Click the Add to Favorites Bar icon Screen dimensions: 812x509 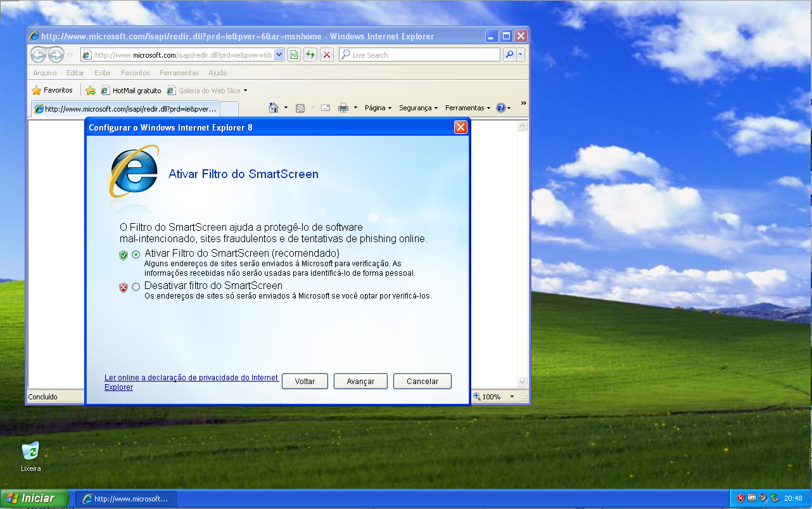coord(91,91)
